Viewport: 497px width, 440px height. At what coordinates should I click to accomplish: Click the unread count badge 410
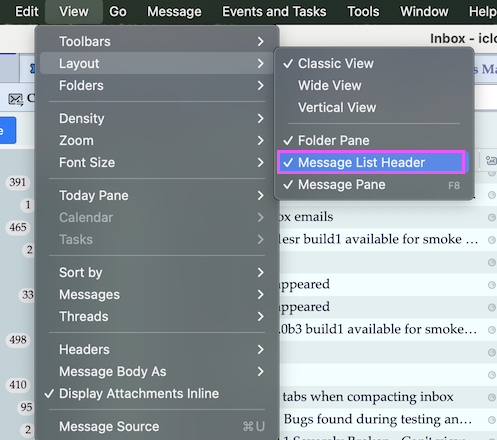tap(18, 385)
